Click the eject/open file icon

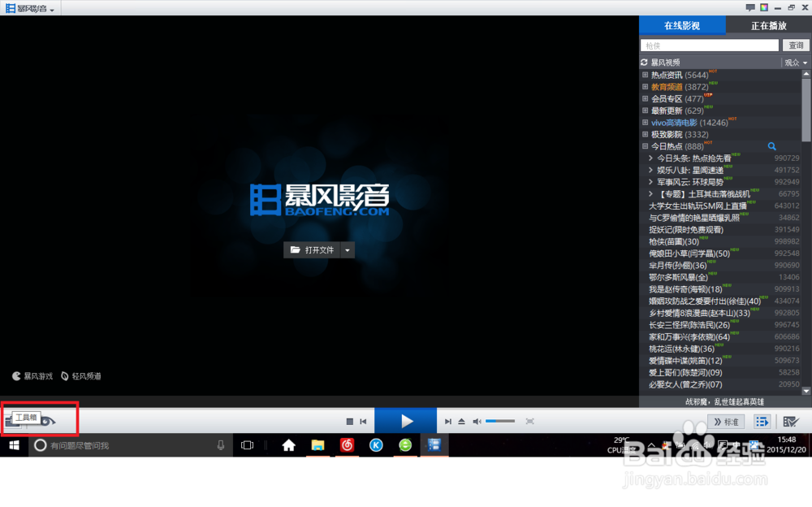(x=461, y=422)
